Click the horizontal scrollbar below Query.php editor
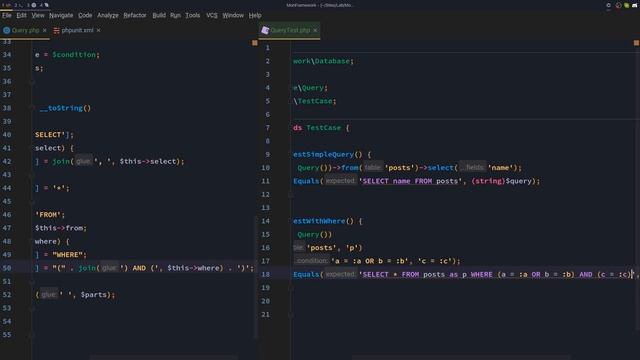This screenshot has width=640, height=360. click(163, 358)
